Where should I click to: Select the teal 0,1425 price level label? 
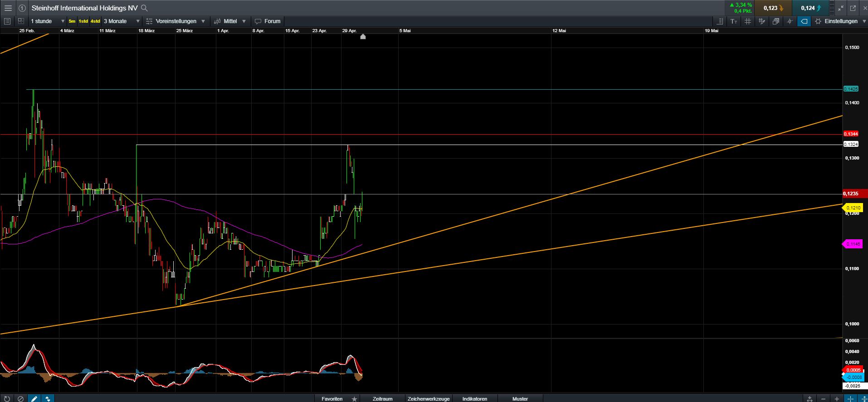851,89
